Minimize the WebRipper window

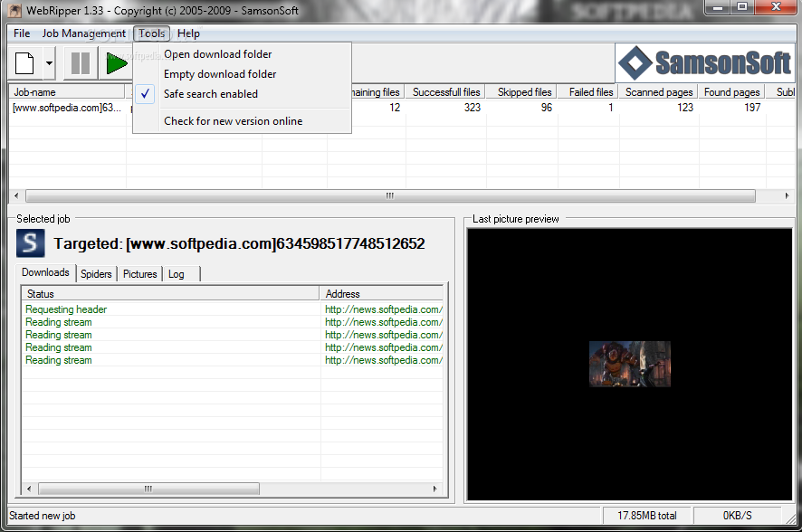[718, 7]
